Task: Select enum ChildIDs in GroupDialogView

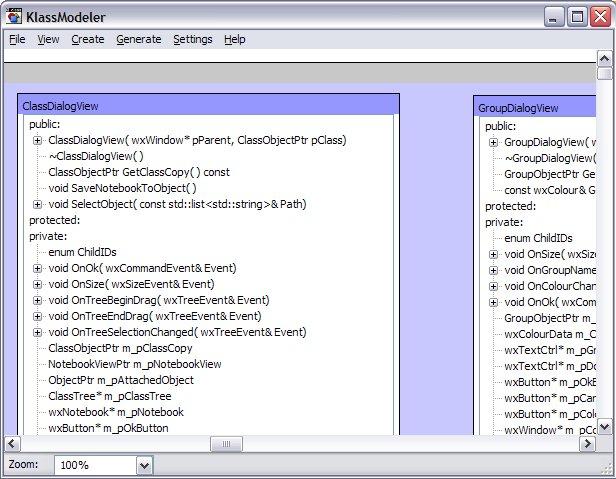Action: pos(538,239)
